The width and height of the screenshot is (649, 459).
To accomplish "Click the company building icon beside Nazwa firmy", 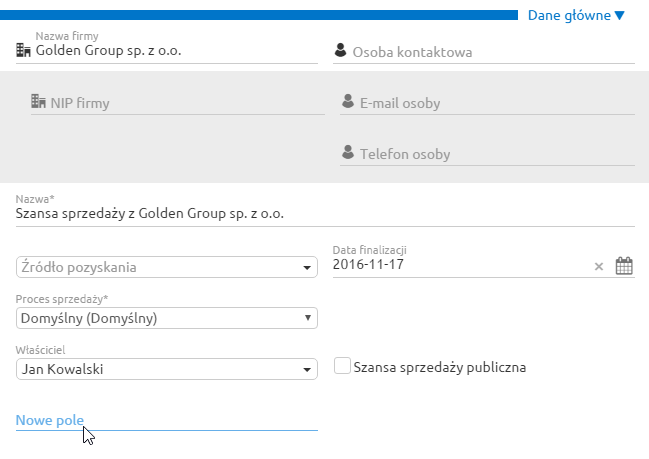I will click(x=23, y=50).
